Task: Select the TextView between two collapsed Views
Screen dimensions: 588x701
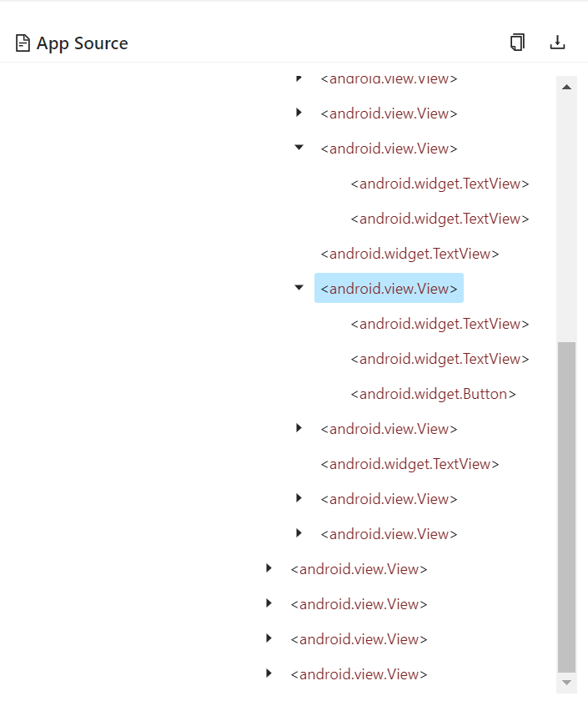Action: pos(410,464)
